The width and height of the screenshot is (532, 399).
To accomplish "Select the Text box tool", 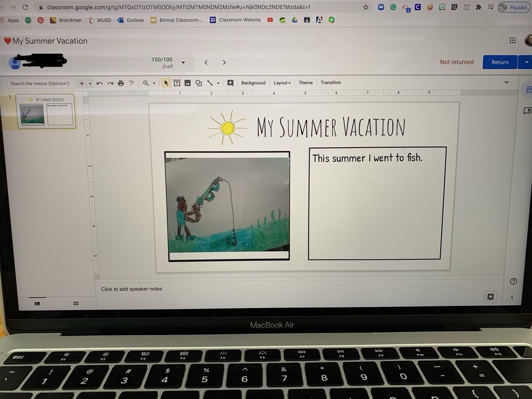I will click(x=177, y=83).
